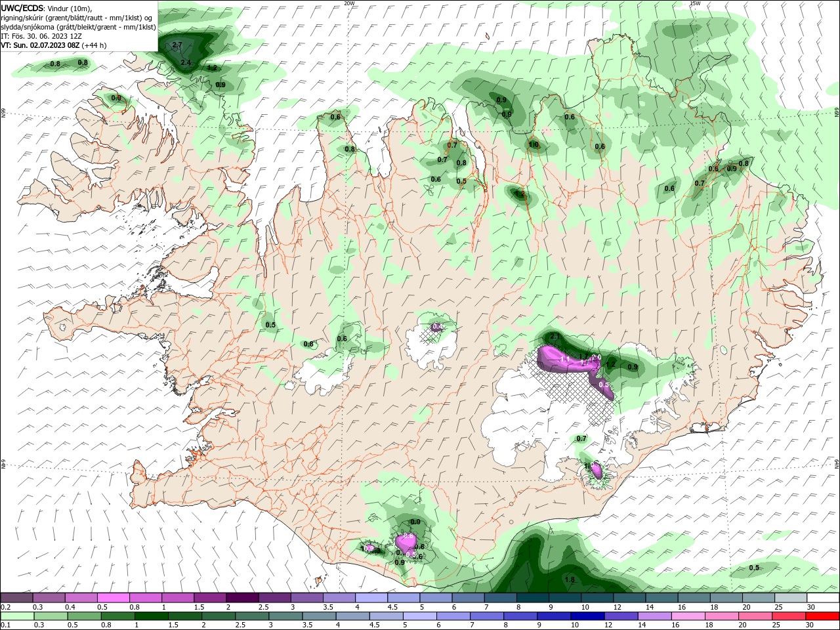Click the 'UWC/ECDS: Vindur (10m),' title text
Screen dimensions: 840x630
point(47,8)
